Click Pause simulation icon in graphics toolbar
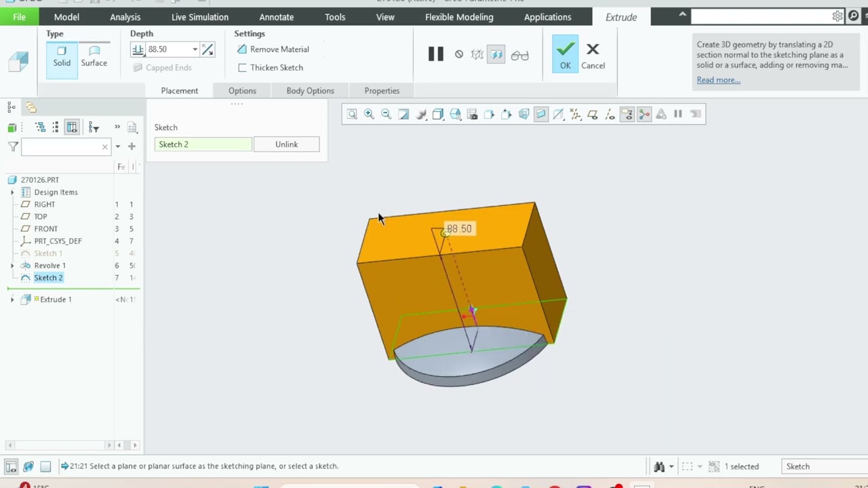 (677, 114)
